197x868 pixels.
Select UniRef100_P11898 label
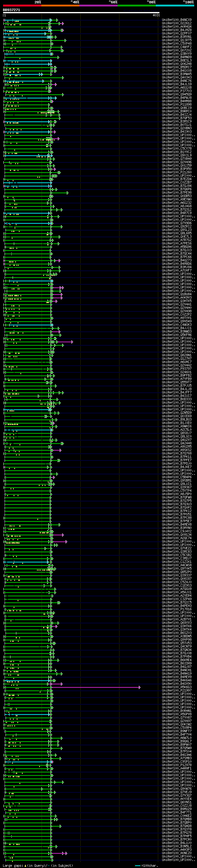pos(177,104)
